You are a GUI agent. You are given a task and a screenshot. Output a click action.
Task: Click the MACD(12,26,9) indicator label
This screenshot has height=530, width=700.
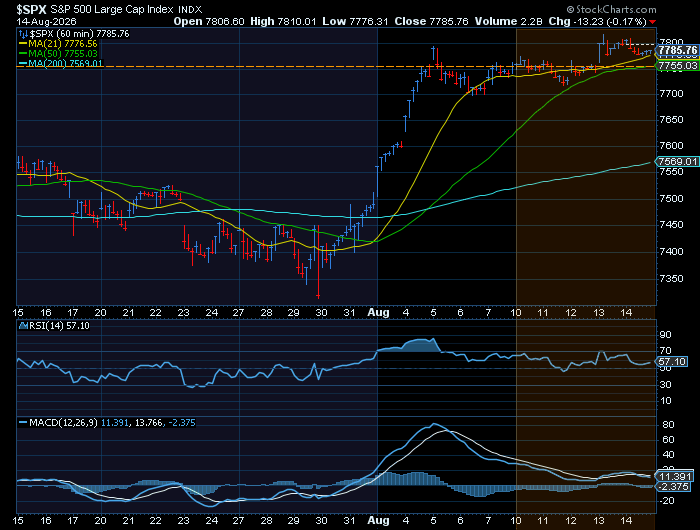[63, 422]
